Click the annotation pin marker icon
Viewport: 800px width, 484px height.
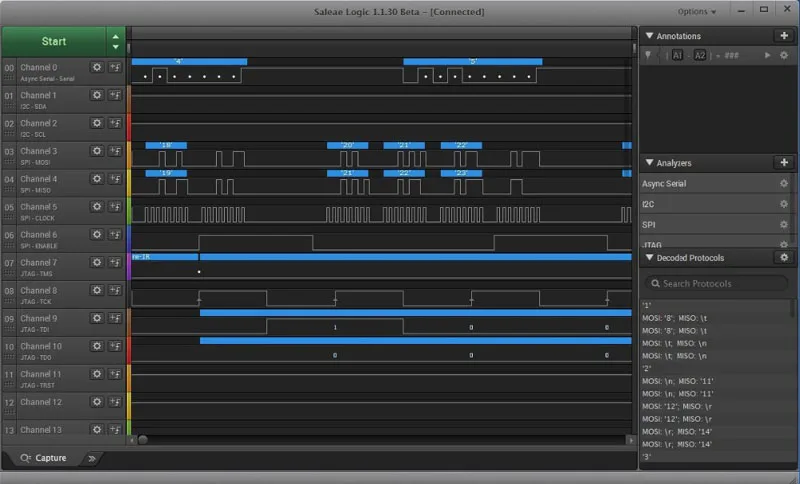(648, 55)
